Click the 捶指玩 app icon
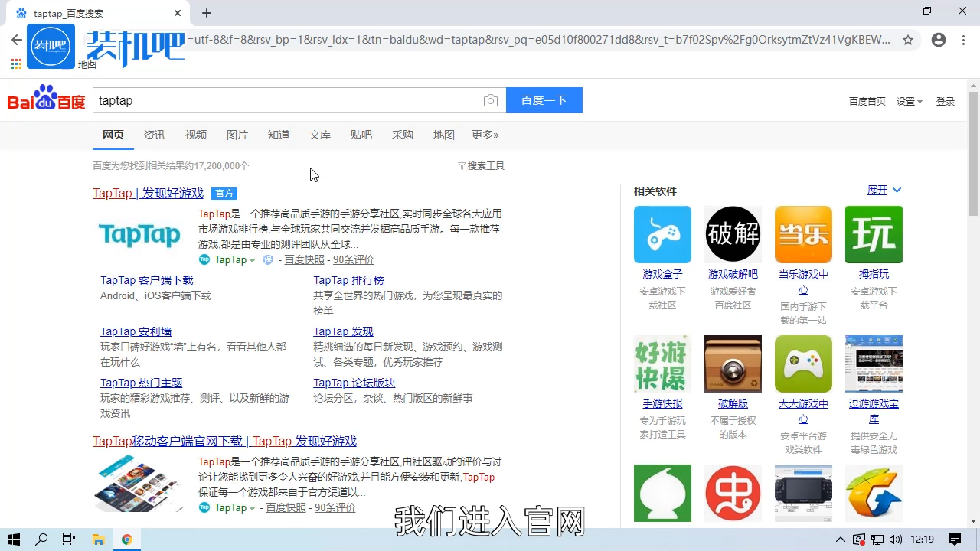 pos(874,234)
